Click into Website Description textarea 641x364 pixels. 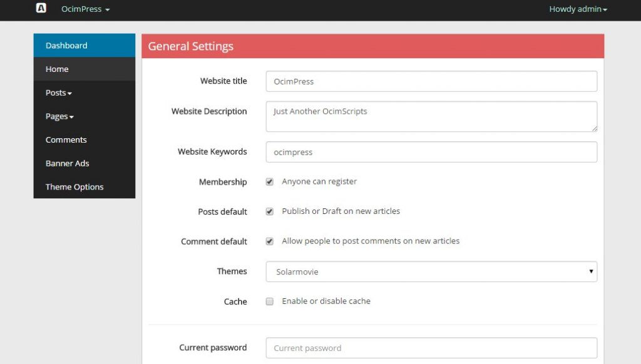(x=431, y=116)
